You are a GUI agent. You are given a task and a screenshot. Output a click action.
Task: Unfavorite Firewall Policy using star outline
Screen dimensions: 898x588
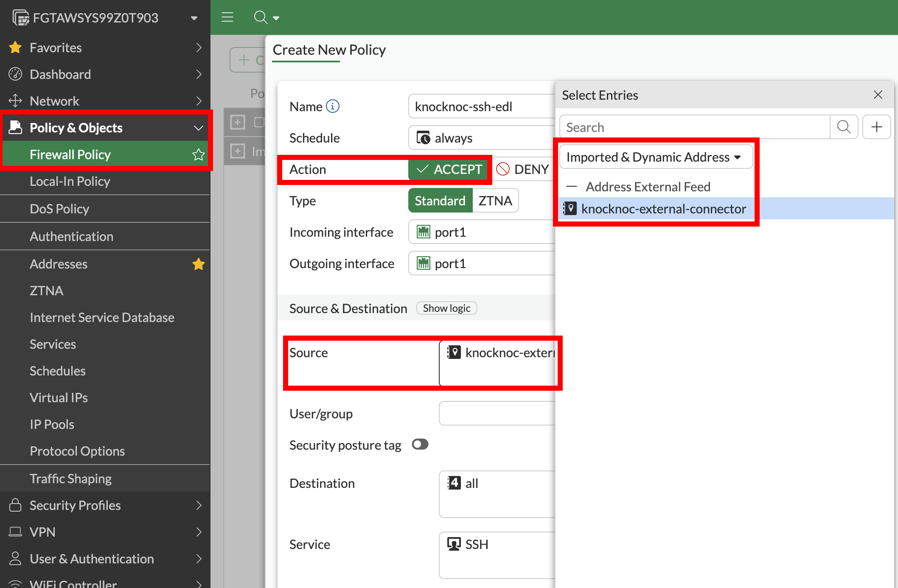(x=198, y=154)
